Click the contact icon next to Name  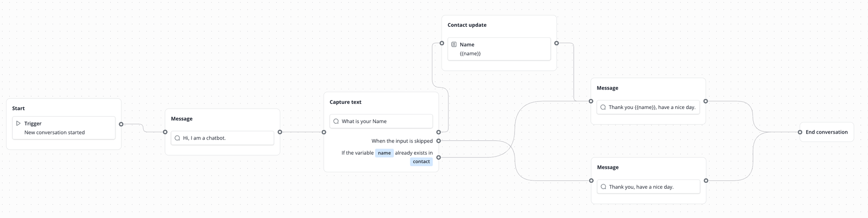(x=454, y=45)
